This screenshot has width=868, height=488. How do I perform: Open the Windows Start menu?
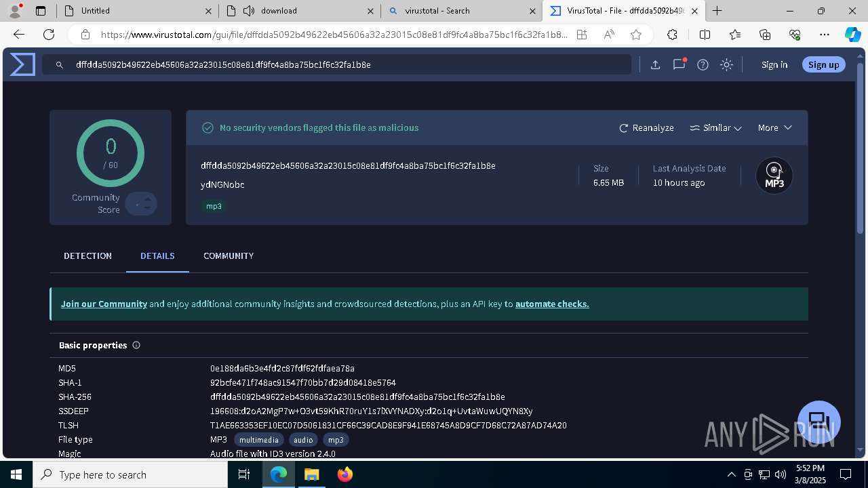(x=16, y=474)
